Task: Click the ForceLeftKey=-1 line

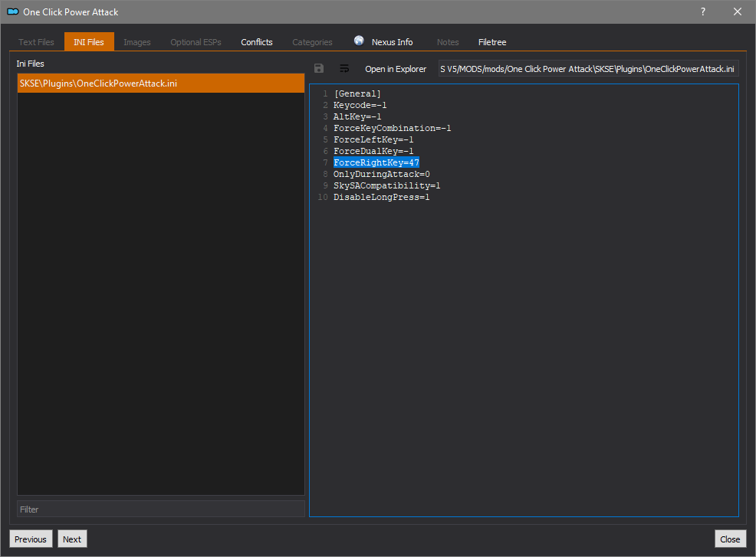Action: coord(373,139)
